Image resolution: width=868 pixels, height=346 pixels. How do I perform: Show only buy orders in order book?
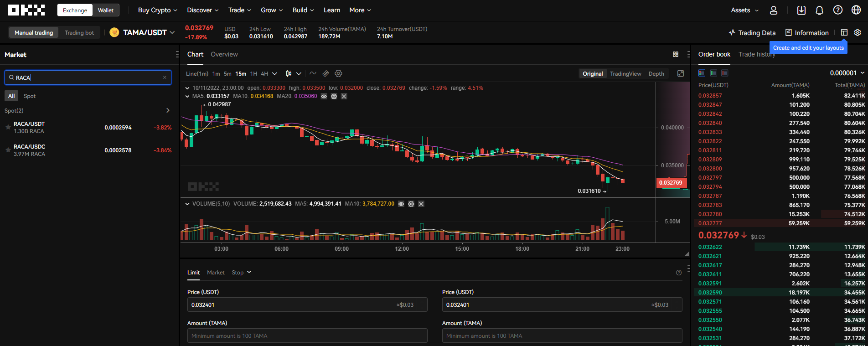coord(713,73)
